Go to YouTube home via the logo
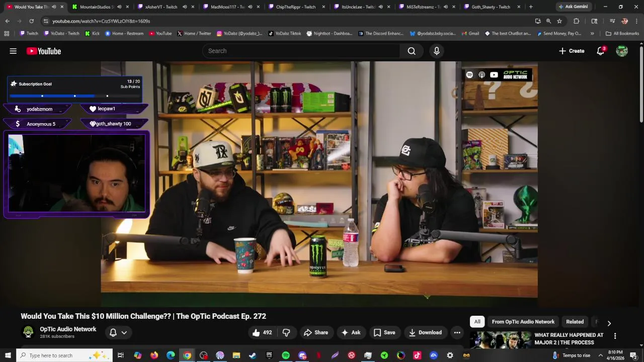Screen dimensions: 644x362 point(44,51)
